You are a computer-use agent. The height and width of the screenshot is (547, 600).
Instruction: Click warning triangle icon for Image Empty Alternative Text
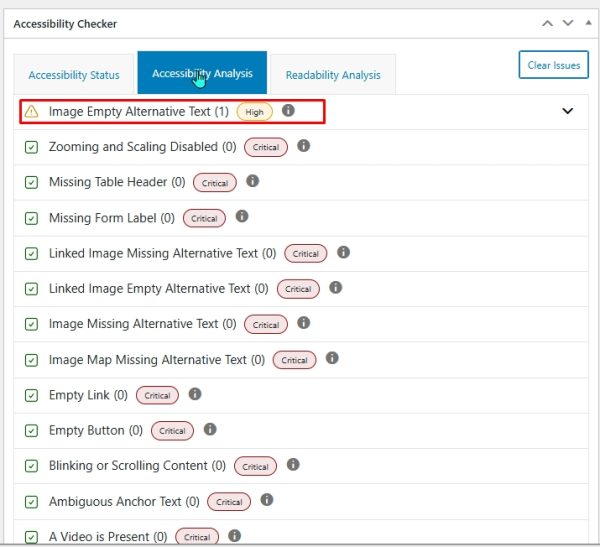tap(31, 112)
